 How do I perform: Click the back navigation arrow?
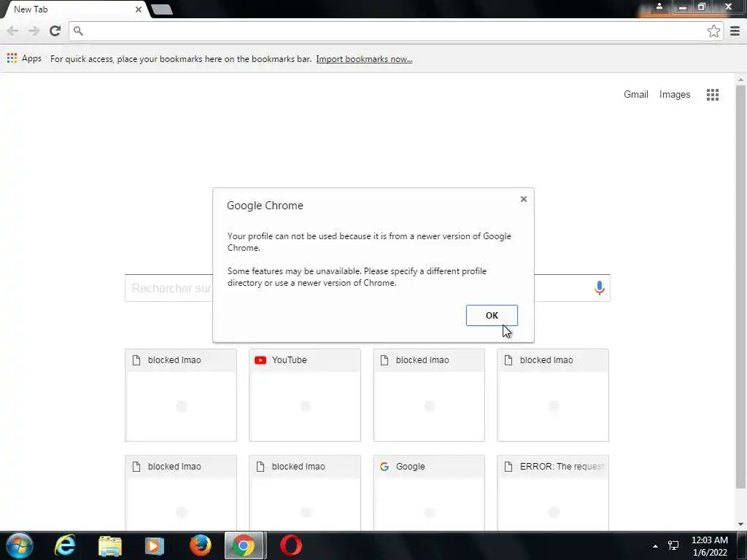pyautogui.click(x=12, y=31)
